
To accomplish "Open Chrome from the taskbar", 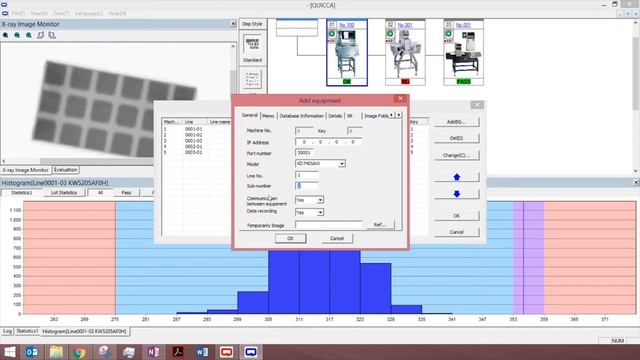I will pyautogui.click(x=80, y=352).
